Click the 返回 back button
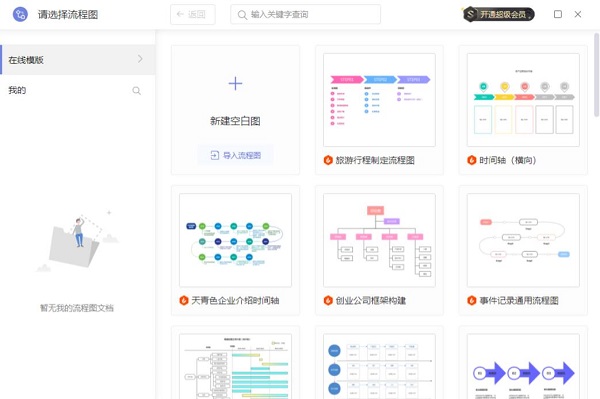The width and height of the screenshot is (600, 399). [192, 15]
